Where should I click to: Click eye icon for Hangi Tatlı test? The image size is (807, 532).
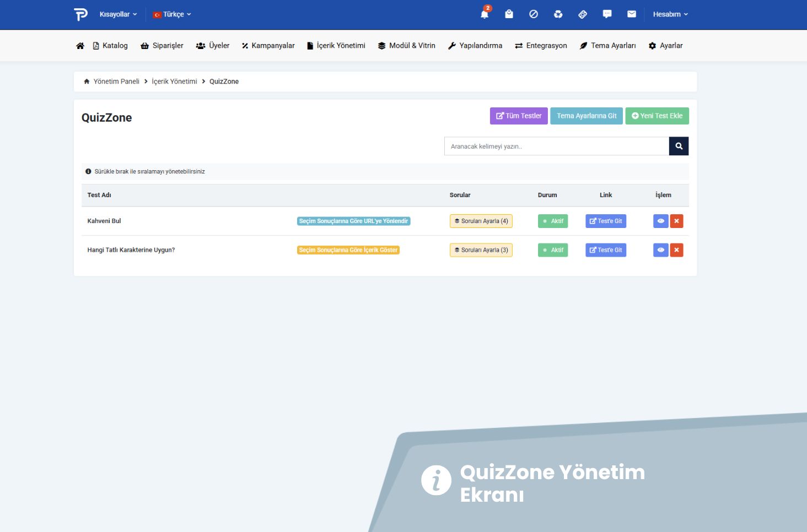pyautogui.click(x=660, y=250)
